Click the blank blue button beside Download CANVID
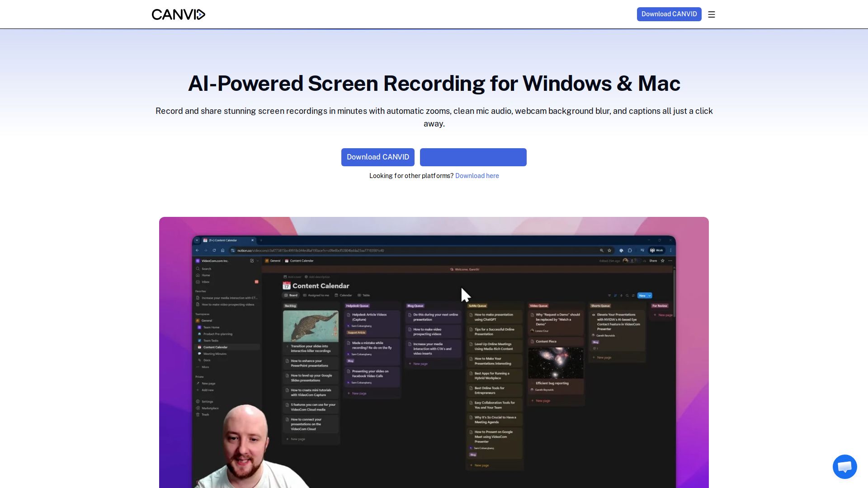The width and height of the screenshot is (868, 488). (473, 157)
